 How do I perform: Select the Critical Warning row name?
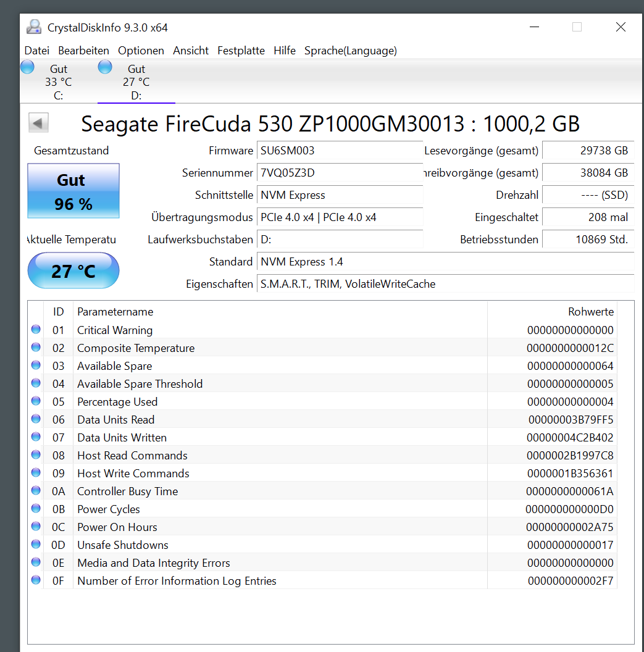[x=115, y=330]
